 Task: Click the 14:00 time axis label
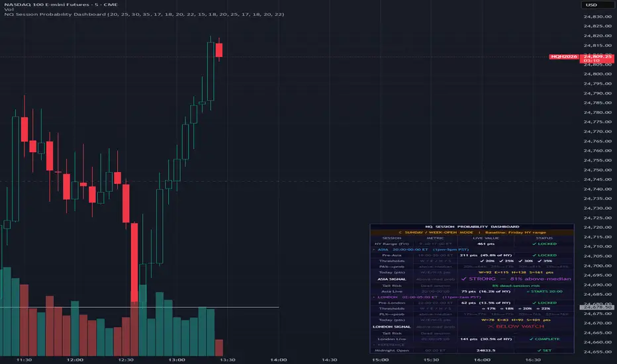tap(278, 359)
